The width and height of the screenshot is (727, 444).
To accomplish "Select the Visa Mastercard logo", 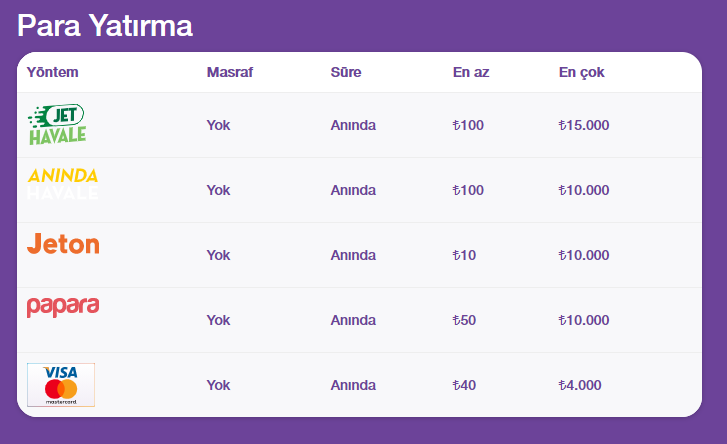I will point(61,385).
